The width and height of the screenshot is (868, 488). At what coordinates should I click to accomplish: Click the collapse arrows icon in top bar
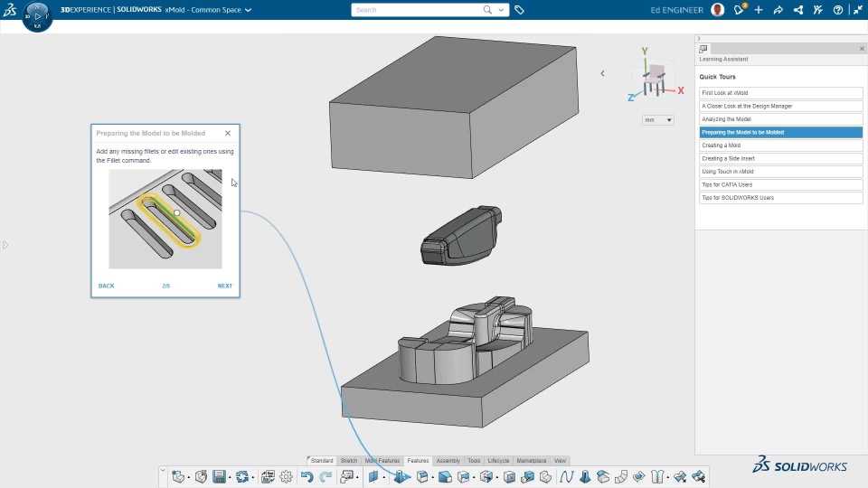click(x=857, y=10)
